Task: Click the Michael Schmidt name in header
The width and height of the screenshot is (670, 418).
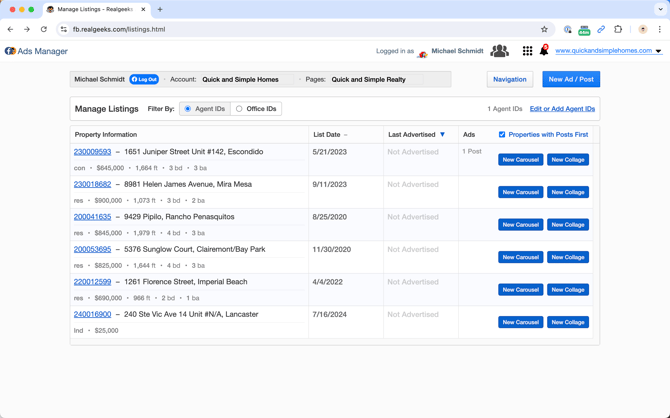Action: (457, 51)
